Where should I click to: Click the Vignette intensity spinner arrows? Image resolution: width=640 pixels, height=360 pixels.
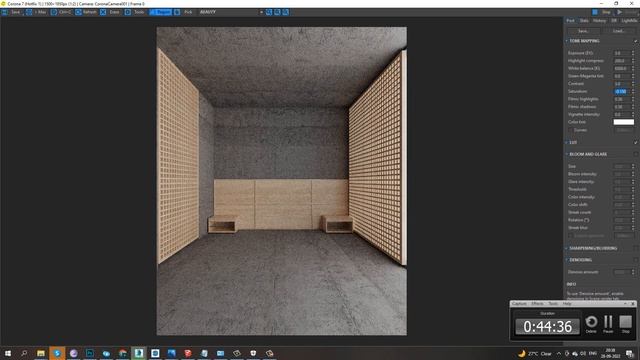point(633,114)
